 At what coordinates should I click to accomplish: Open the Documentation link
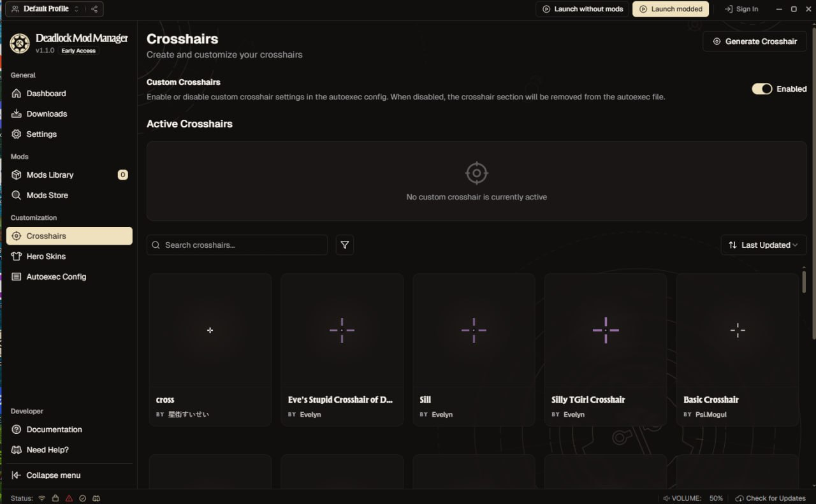69,430
